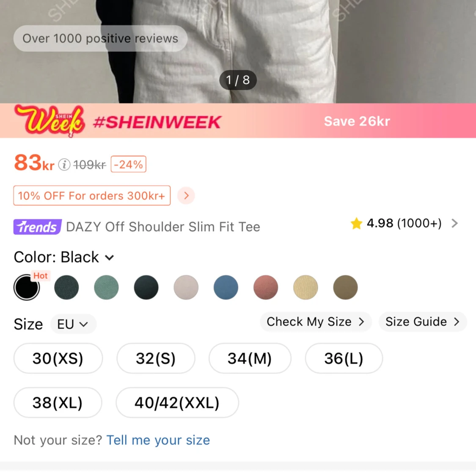Open the coupon arrow beside 10% OFF offer
The image size is (476, 476).
(186, 195)
